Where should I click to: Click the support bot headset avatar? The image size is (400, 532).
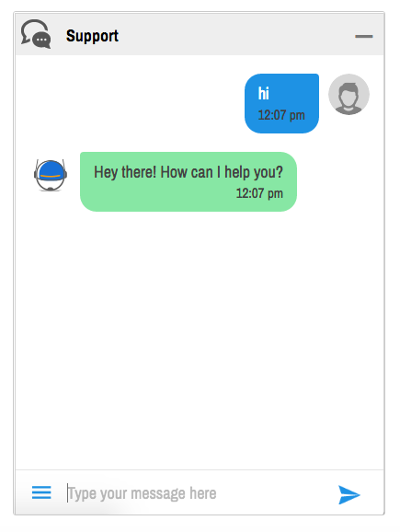51,175
